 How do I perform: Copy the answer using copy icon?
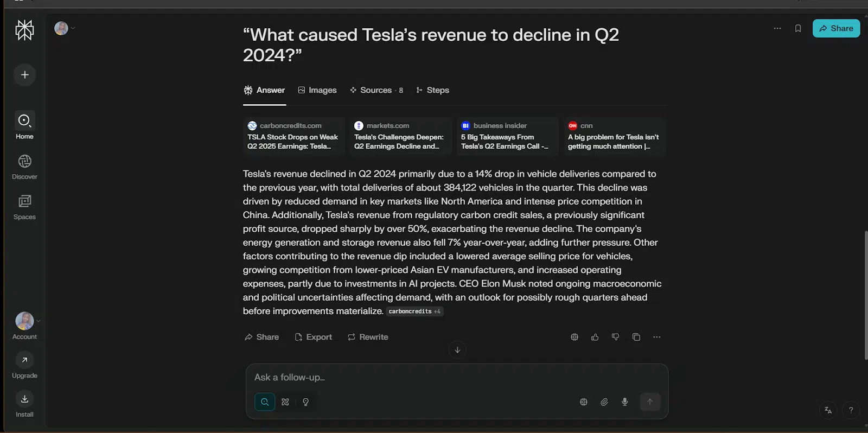pos(636,337)
